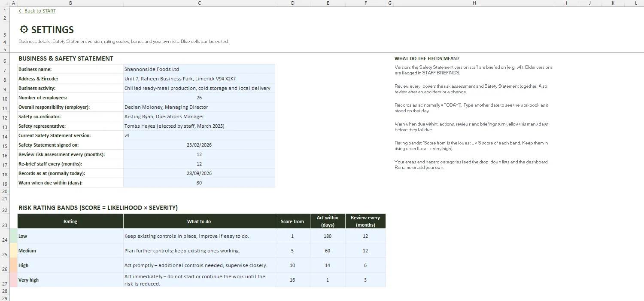Select the Aisling Ryan, Operations Manager cell

(199, 117)
